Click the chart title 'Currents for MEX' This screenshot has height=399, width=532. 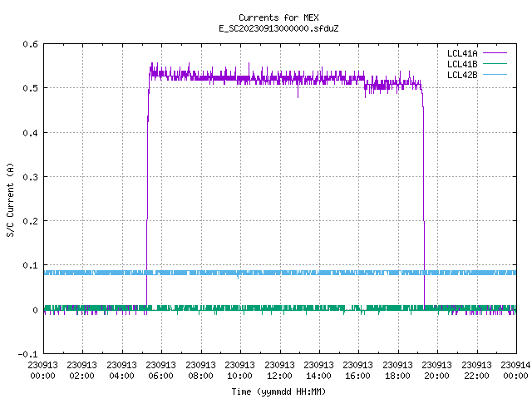278,17
